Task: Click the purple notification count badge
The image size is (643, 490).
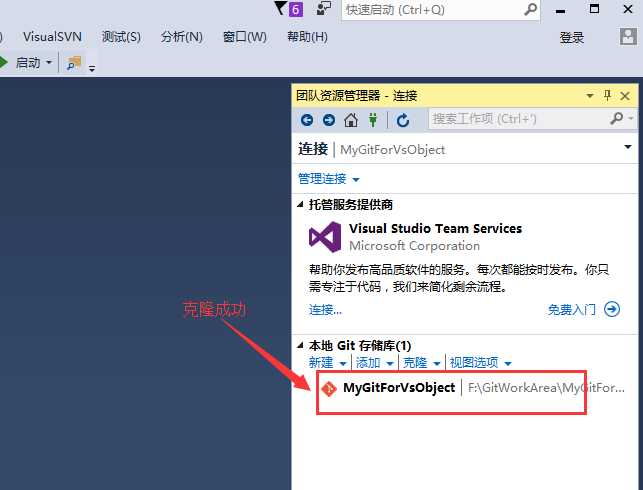Action: [296, 9]
